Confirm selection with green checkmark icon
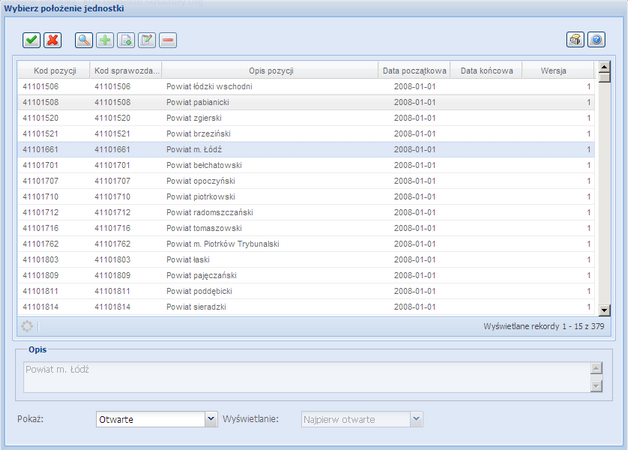 [32, 40]
